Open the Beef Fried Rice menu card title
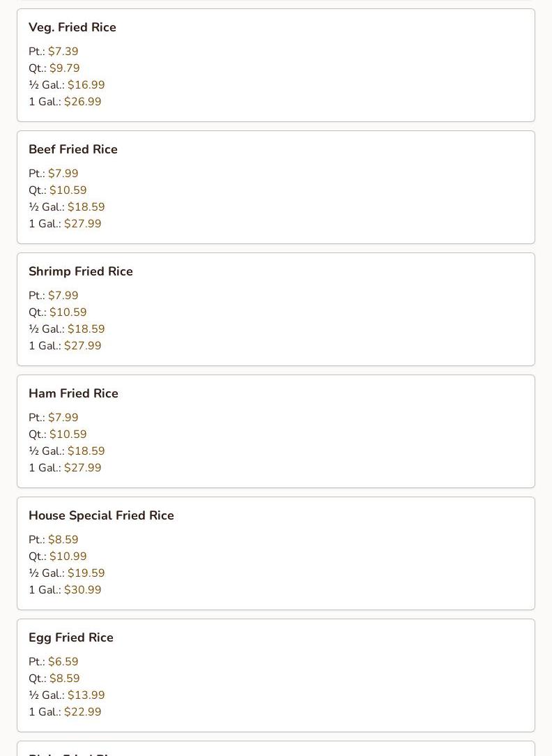This screenshot has width=552, height=756. (73, 149)
